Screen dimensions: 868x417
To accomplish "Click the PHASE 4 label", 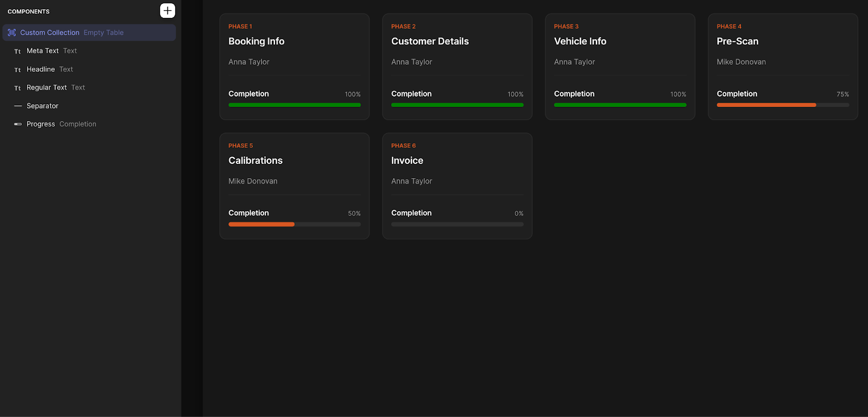I will (729, 27).
